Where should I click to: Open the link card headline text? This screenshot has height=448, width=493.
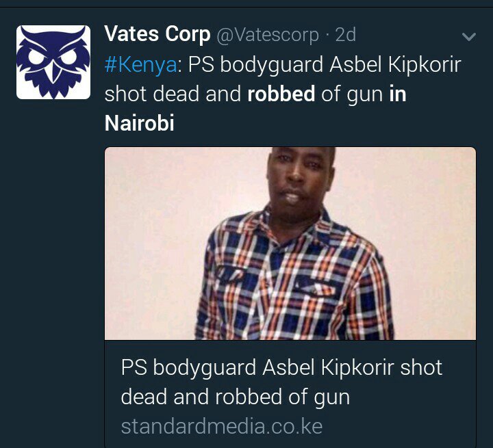[x=281, y=382]
